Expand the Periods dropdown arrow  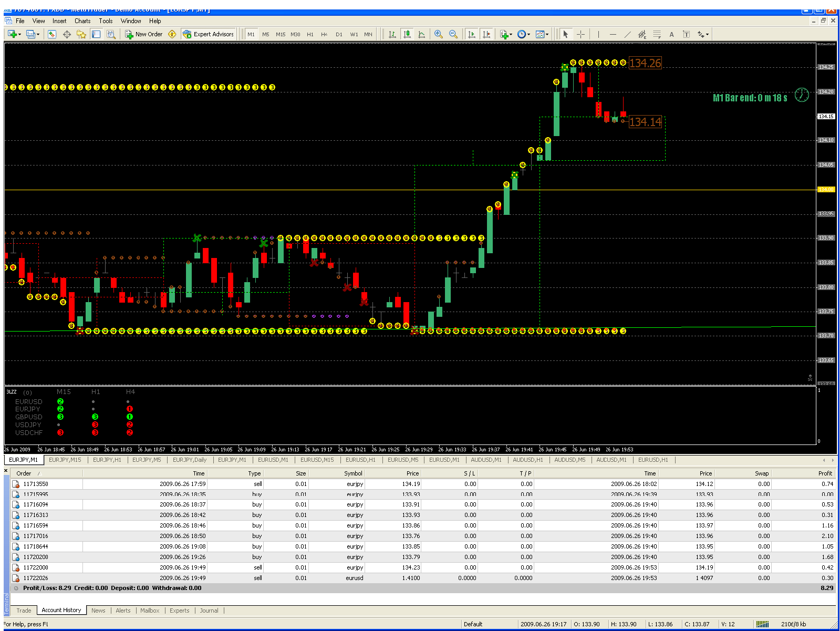(529, 35)
